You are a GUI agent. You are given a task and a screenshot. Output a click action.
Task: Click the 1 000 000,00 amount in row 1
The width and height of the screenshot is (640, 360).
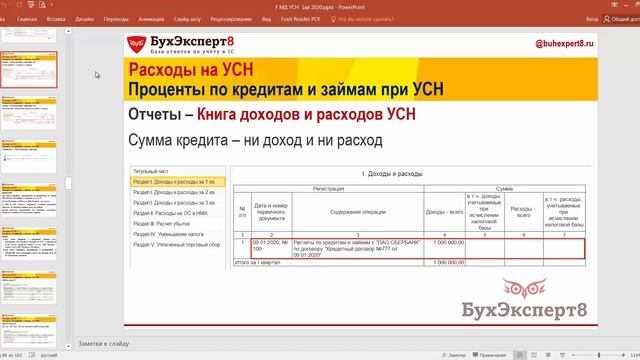448,242
